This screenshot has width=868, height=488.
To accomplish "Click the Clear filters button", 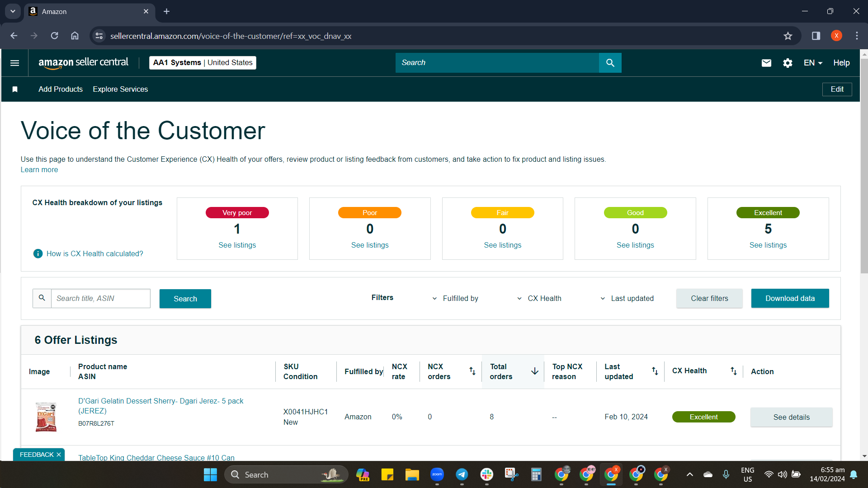I will pos(709,298).
